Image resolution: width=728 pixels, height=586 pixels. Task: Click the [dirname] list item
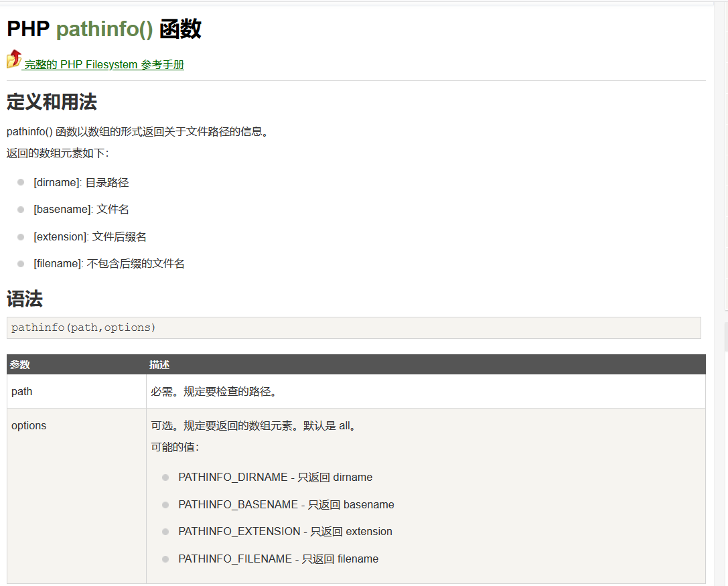(x=80, y=183)
